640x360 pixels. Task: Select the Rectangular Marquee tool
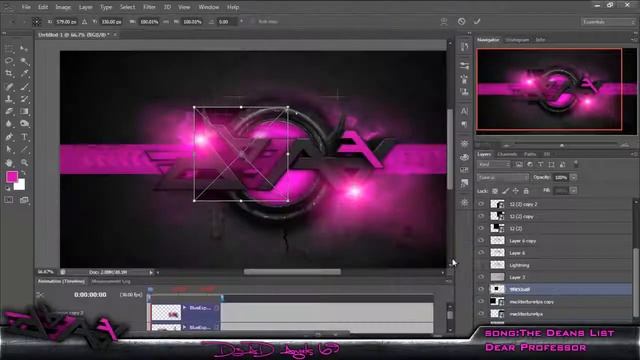tap(9, 49)
